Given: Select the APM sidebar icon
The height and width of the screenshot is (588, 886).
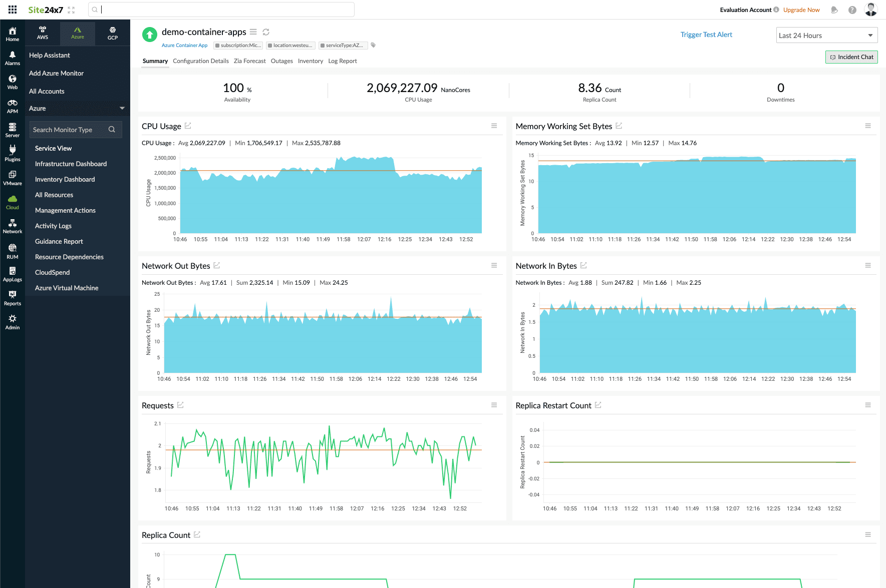Looking at the screenshot, I should pyautogui.click(x=12, y=105).
